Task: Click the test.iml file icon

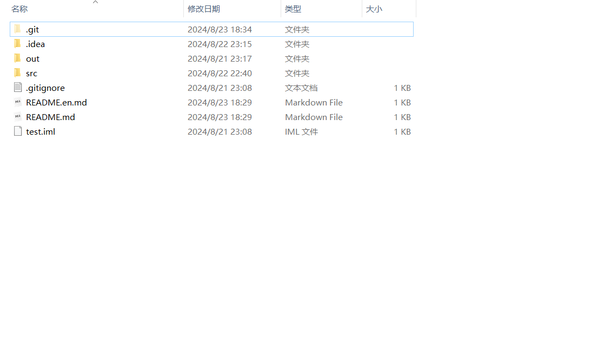Action: (x=18, y=131)
